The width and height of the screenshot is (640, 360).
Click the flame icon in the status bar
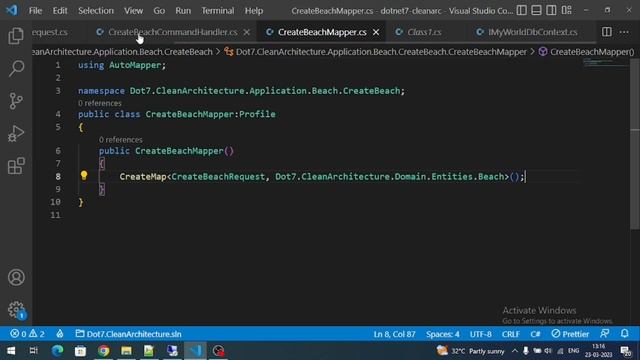60,334
